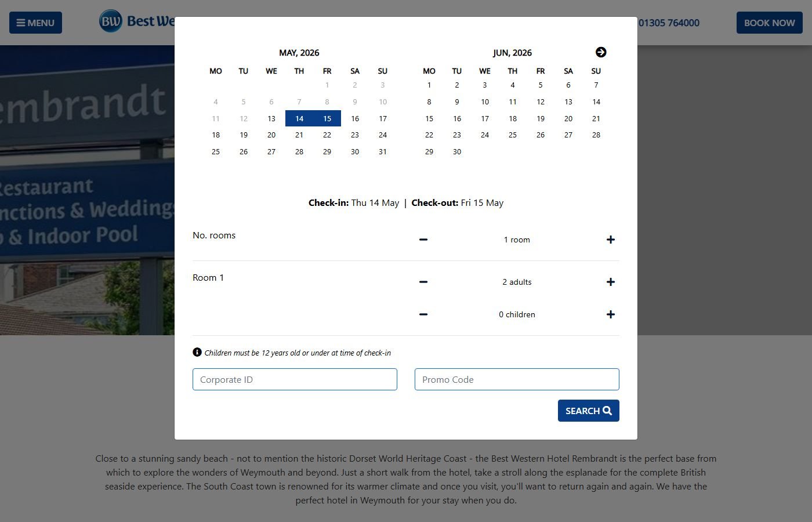Click the Check-in Thu 14 May text
This screenshot has height=522, width=812.
(354, 202)
